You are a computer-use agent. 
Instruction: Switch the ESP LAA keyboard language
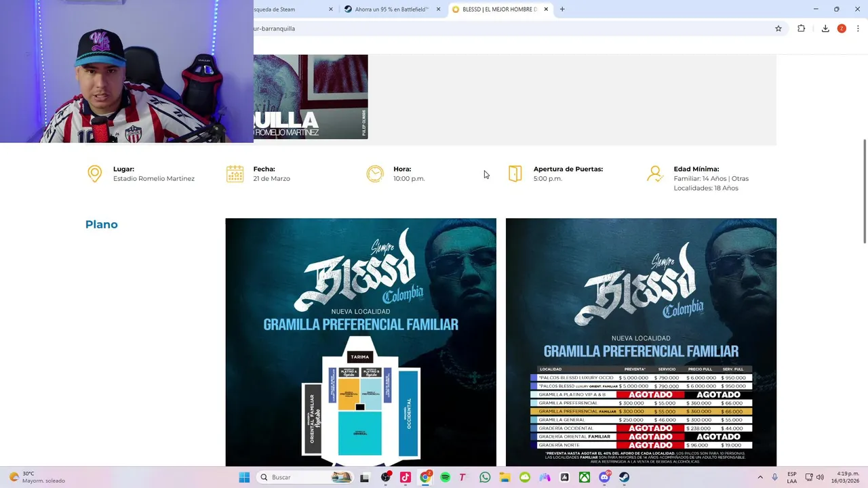[x=792, y=477]
